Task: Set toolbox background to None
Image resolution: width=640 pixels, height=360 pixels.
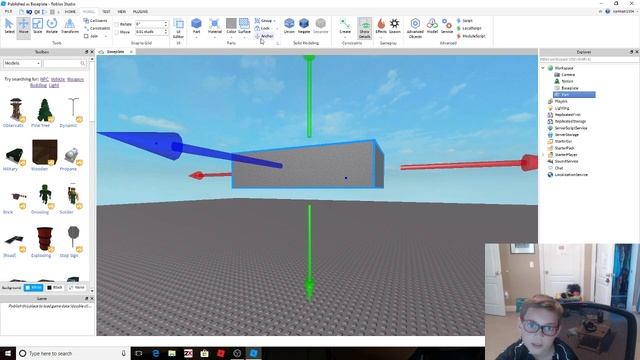Action: coord(76,287)
